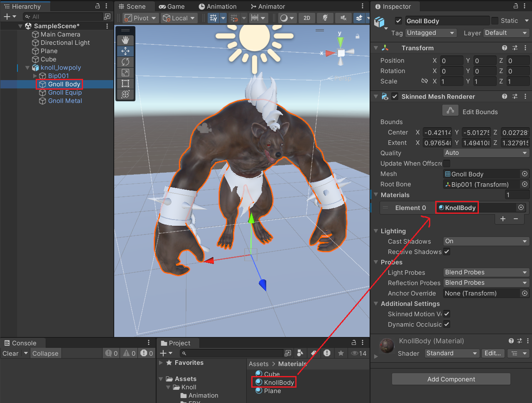Open Transform component help icon
Screen dimensions: 532x403
(505, 48)
